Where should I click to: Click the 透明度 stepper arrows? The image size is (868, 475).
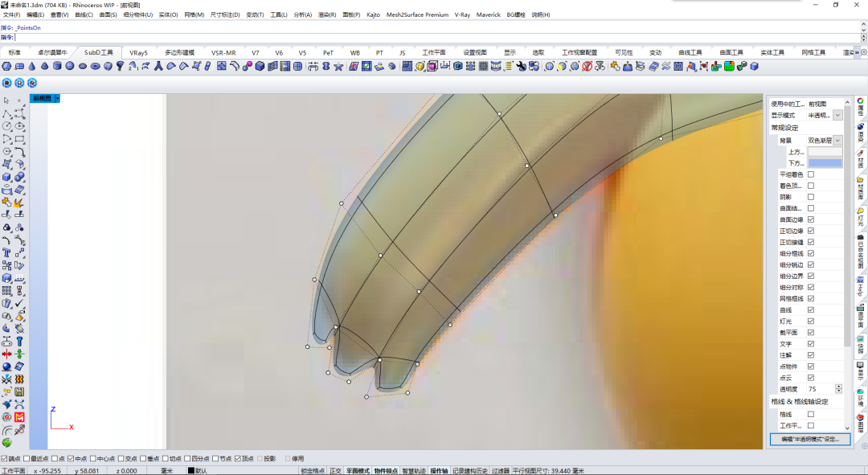click(838, 389)
